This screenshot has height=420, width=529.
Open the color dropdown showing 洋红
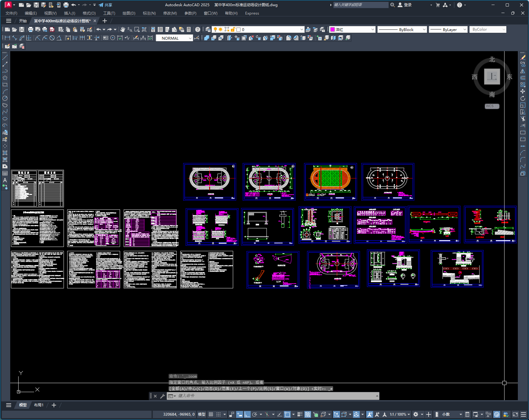tap(352, 29)
